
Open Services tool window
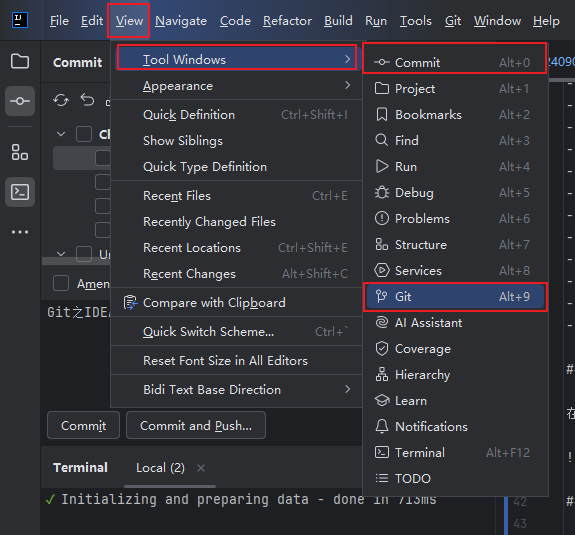[x=454, y=271]
